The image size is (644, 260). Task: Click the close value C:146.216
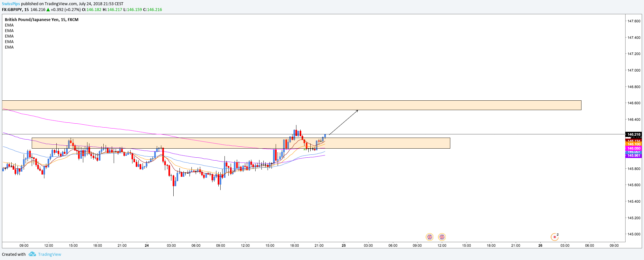pos(153,10)
